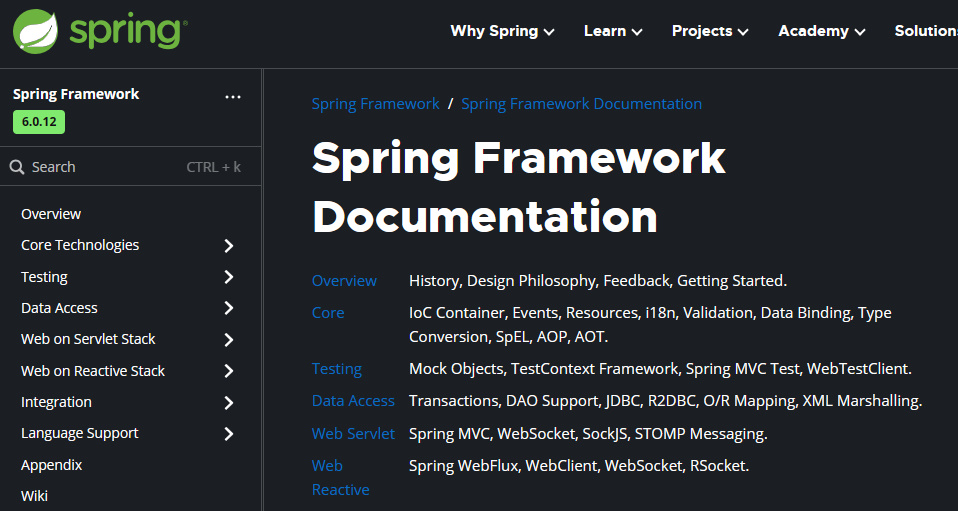This screenshot has height=511, width=958.
Task: Open the Core link in content
Action: point(327,313)
